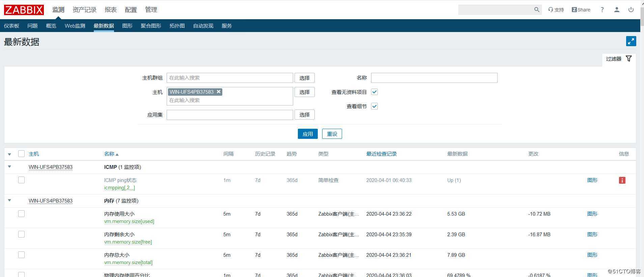Sort by 主机 column header

click(x=34, y=154)
